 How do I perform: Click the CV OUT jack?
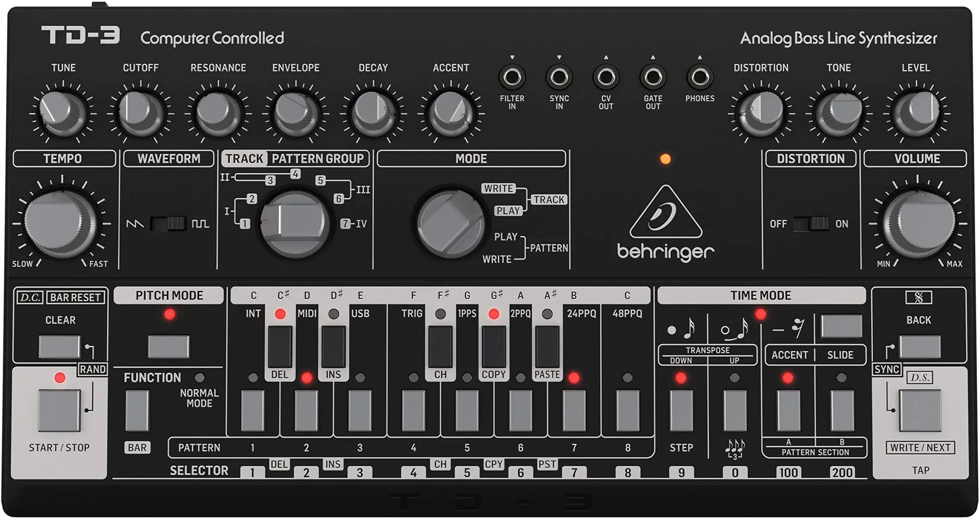click(x=606, y=77)
